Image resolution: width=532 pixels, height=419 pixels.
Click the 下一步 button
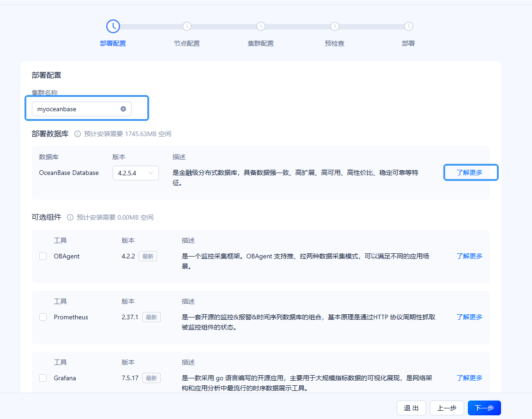click(x=484, y=408)
